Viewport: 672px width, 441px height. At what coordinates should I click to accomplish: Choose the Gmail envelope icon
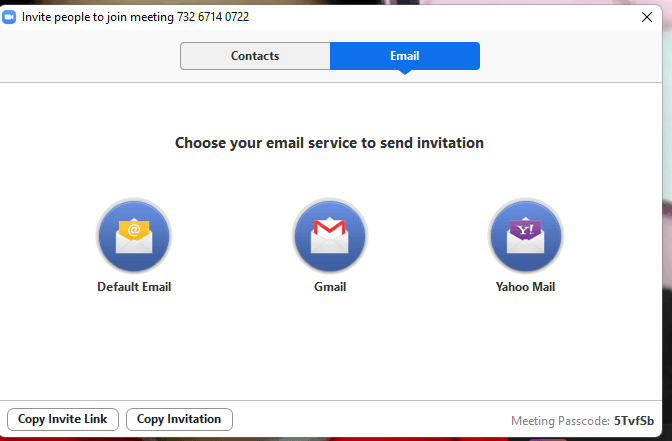click(x=330, y=236)
